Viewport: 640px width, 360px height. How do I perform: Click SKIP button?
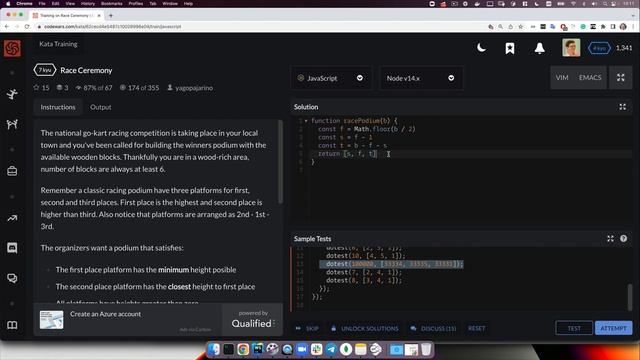307,328
